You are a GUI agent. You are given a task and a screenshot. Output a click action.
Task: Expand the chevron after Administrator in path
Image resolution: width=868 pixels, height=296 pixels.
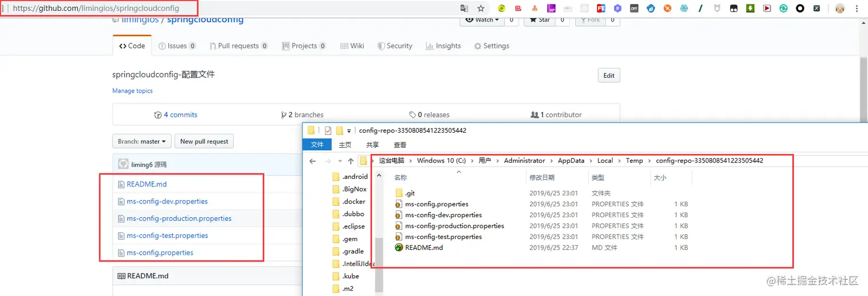point(551,161)
